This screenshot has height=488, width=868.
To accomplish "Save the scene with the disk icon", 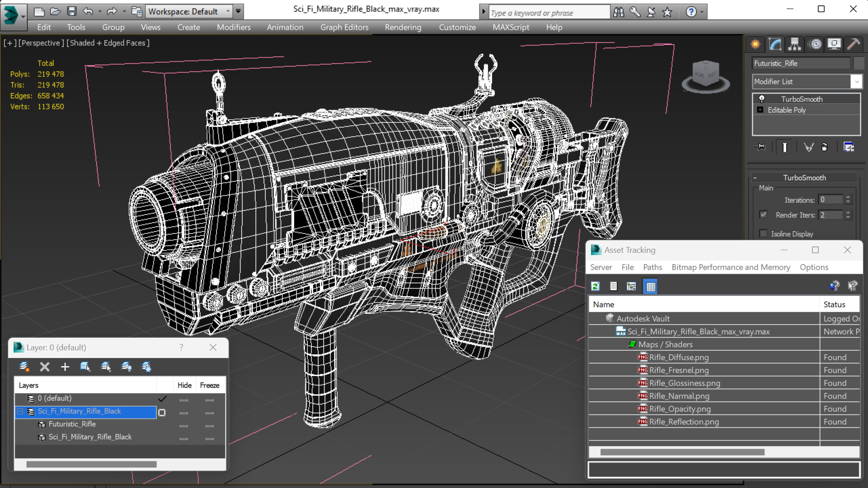I will point(71,11).
